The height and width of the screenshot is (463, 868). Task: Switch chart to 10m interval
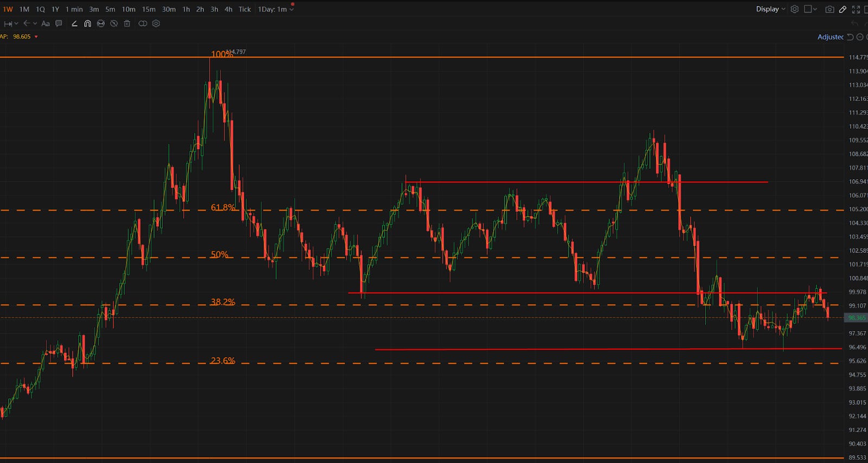pos(129,9)
